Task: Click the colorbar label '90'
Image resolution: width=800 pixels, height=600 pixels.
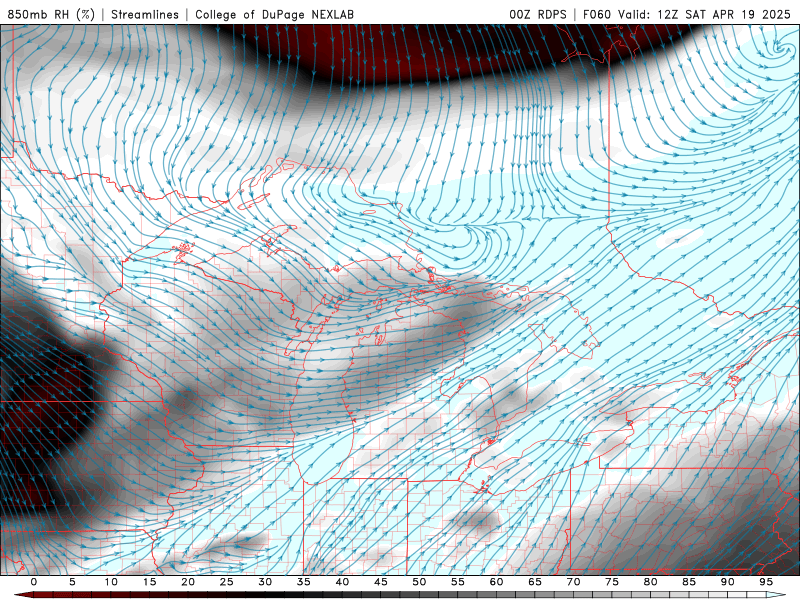Action: pos(727,582)
